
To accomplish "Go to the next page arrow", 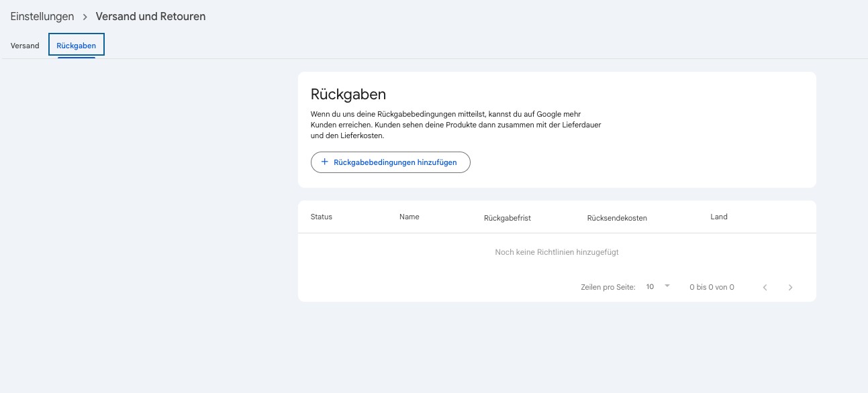I will (790, 287).
